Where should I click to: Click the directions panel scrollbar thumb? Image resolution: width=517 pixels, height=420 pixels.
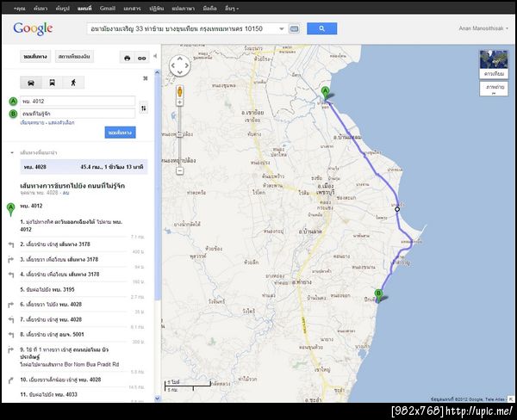click(158, 188)
